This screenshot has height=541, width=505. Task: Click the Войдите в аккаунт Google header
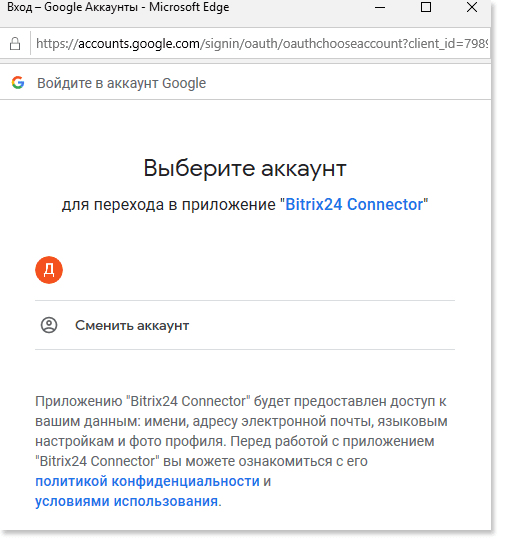[x=121, y=83]
